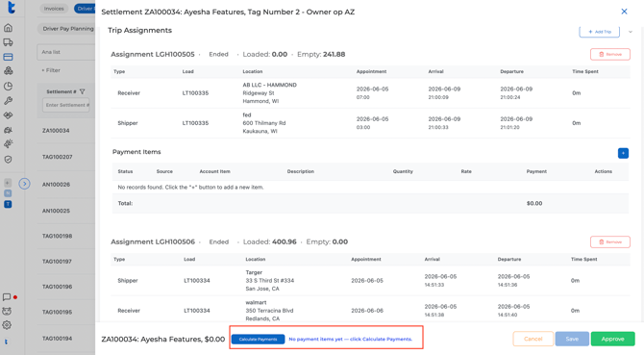Click the Assignment LGH100506 heading
The height and width of the screenshot is (355, 644).
pyautogui.click(x=153, y=242)
